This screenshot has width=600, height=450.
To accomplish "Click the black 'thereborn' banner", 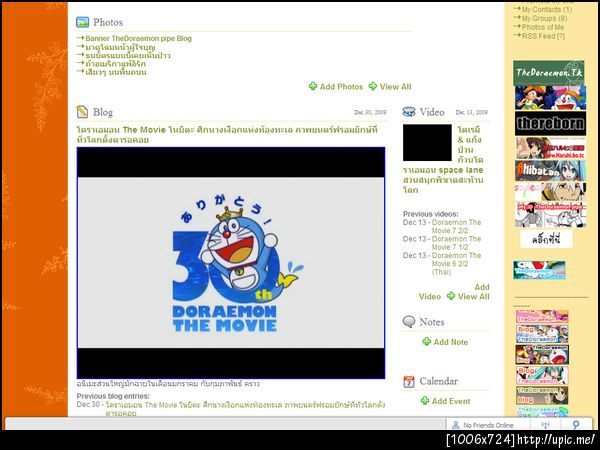I will pos(550,123).
